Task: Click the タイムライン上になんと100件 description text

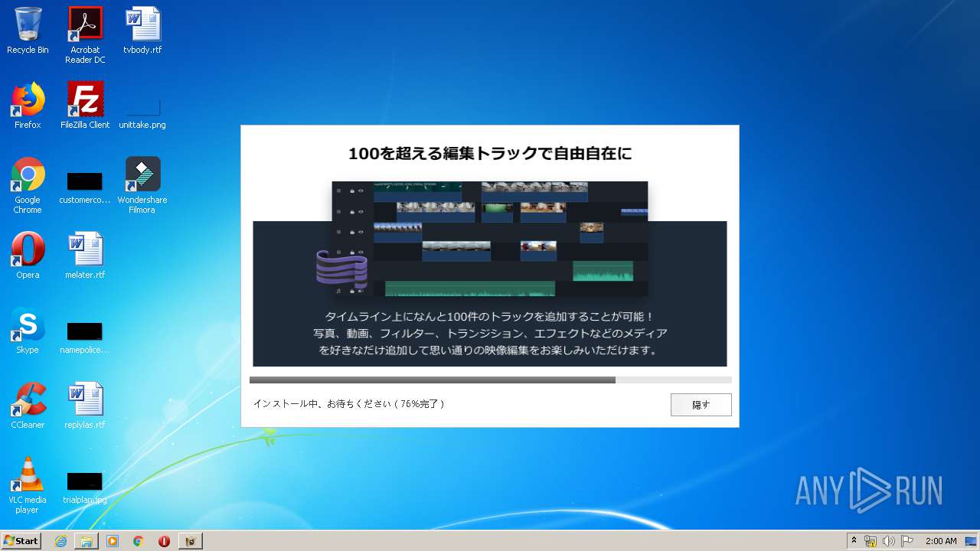Action: (x=490, y=334)
